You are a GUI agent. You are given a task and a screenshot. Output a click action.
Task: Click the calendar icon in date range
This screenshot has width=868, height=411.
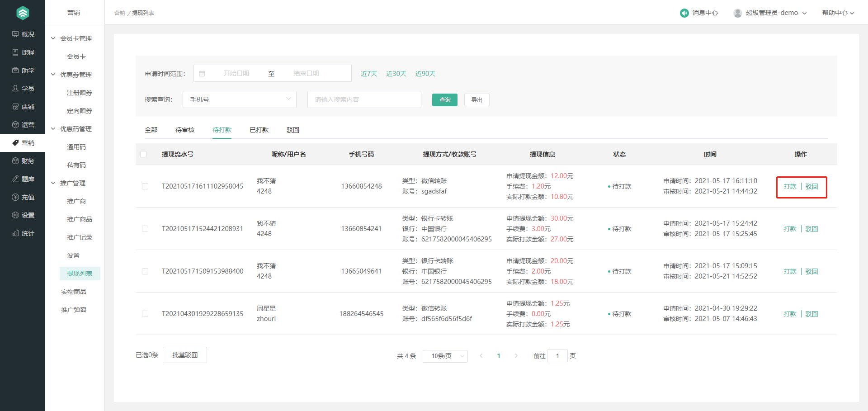coord(202,74)
